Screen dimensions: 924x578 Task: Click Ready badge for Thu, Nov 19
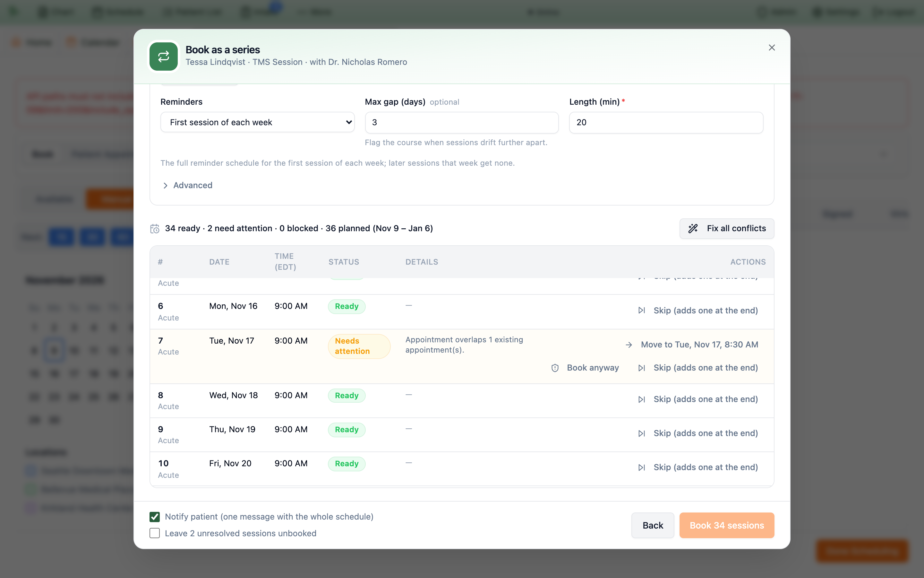pos(347,430)
